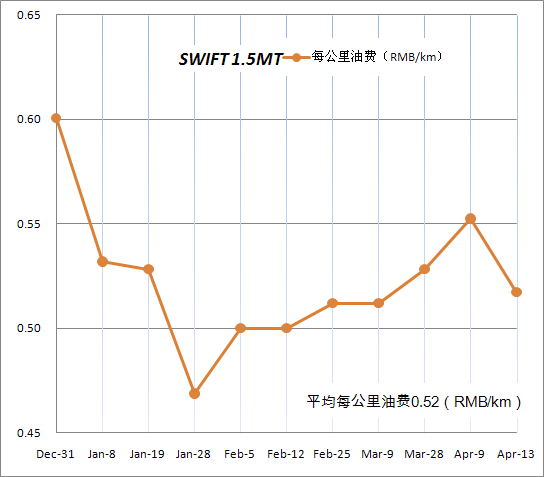Click the 0.60 y-axis label

point(29,119)
